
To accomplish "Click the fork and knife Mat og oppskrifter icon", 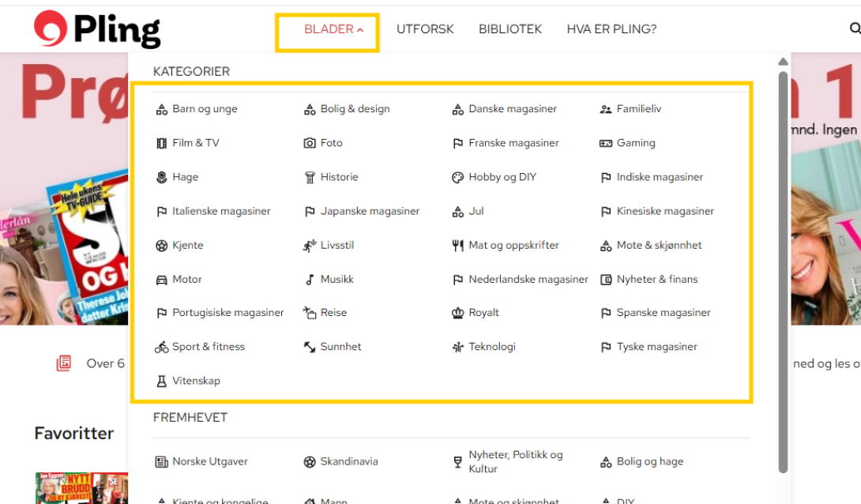I will [457, 246].
